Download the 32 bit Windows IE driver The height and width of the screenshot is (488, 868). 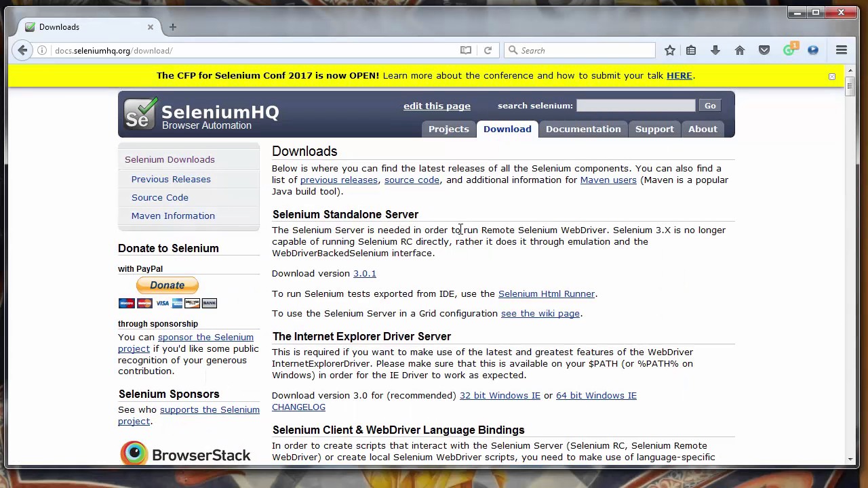coord(500,395)
